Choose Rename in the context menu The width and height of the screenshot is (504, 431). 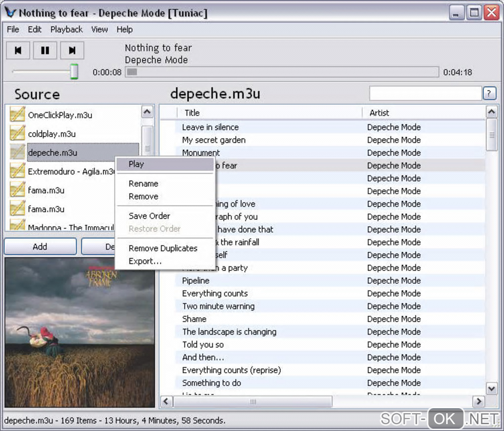point(165,184)
